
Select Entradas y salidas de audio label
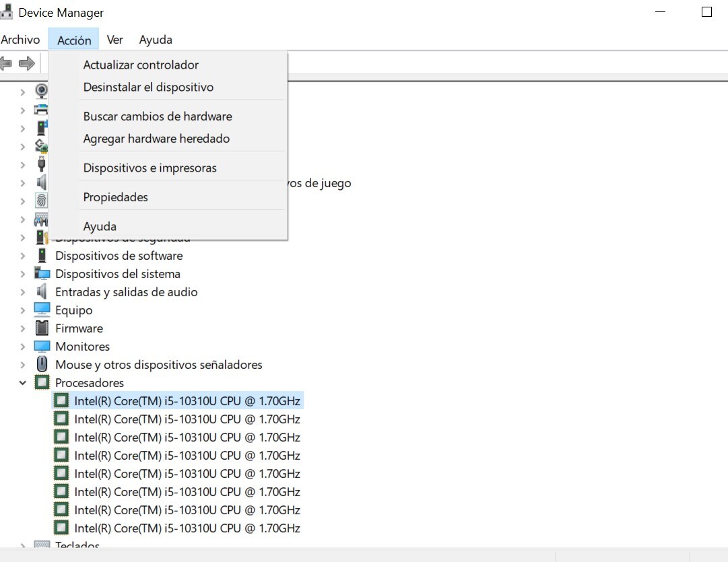[127, 292]
